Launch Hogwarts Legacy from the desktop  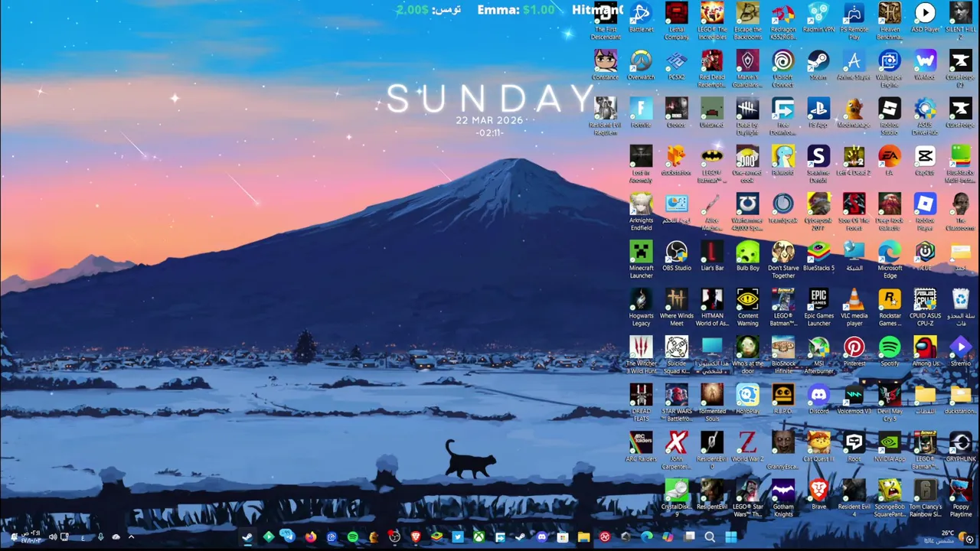(x=641, y=307)
